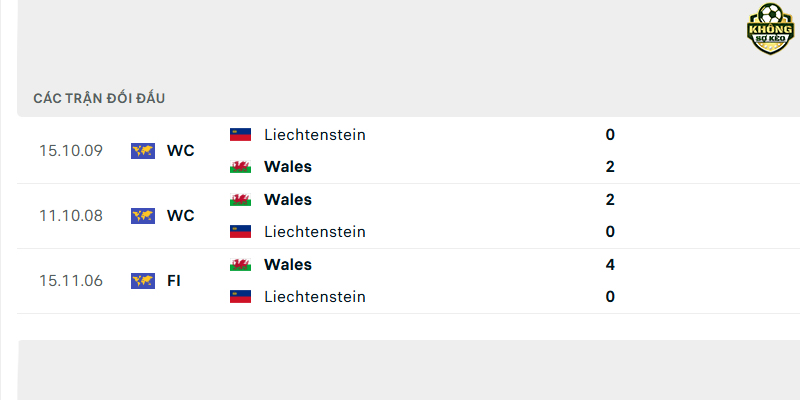This screenshot has width=800, height=400.
Task: Click Wales flag in the 11.10.08 match
Action: coord(240,199)
